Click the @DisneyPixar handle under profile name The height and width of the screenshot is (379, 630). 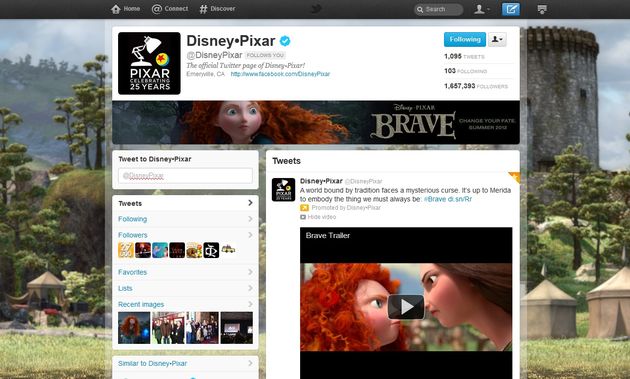(214, 55)
